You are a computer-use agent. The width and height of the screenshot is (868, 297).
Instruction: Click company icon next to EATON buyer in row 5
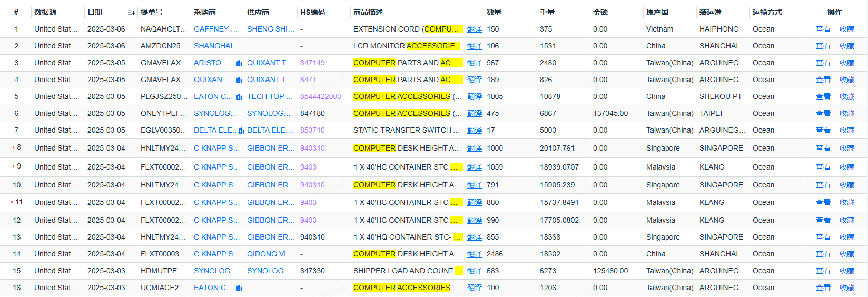(239, 97)
